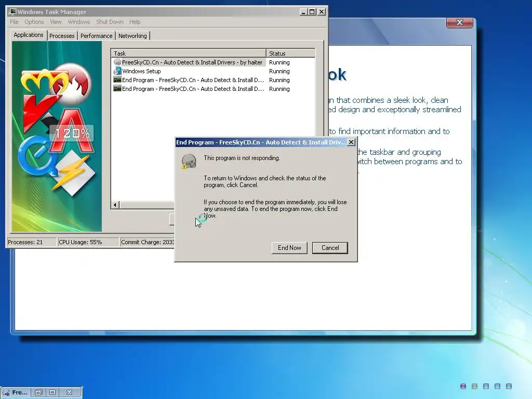
Task: Switch to the Processes tab
Action: click(x=62, y=36)
